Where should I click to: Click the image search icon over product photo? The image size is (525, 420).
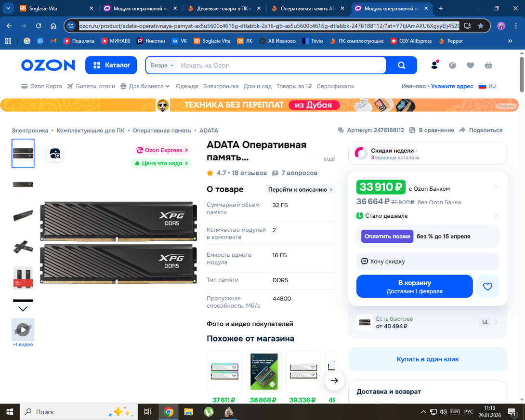click(55, 154)
